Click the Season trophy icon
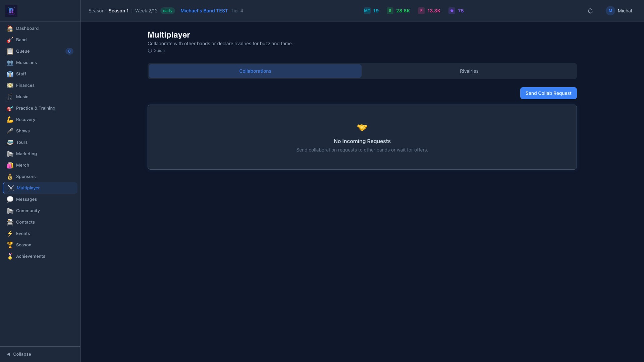Image resolution: width=644 pixels, height=362 pixels. point(10,245)
